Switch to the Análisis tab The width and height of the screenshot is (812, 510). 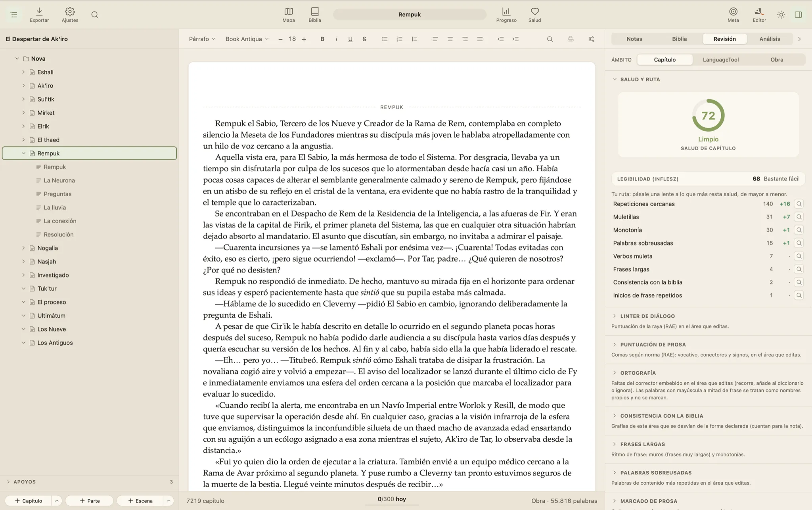tap(770, 39)
